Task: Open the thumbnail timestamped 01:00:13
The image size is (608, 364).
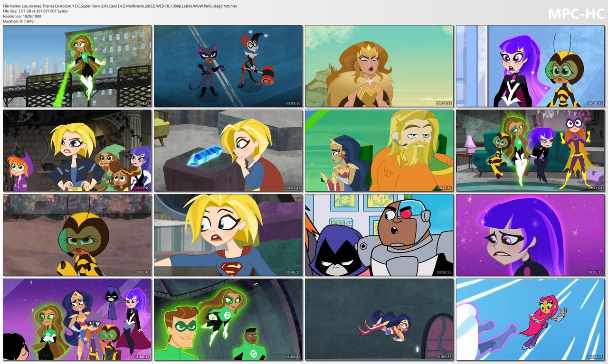Action: [77, 319]
